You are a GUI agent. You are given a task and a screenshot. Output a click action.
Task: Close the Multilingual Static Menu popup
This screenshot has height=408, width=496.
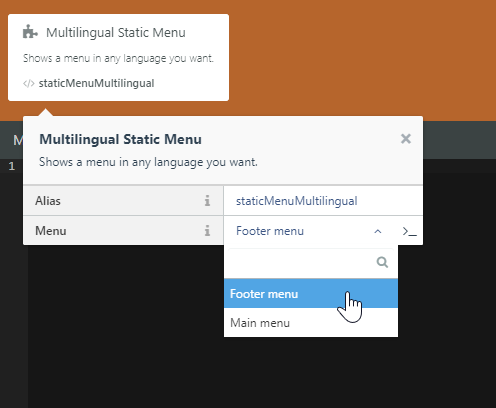(x=406, y=139)
